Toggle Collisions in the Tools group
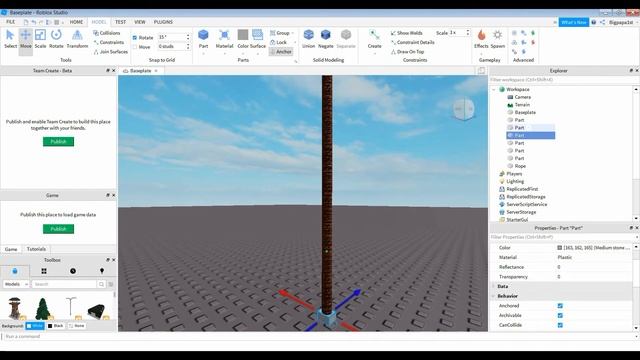 click(x=107, y=33)
